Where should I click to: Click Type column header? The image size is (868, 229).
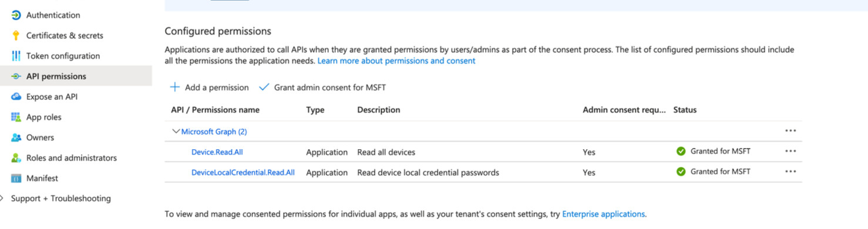pos(315,110)
